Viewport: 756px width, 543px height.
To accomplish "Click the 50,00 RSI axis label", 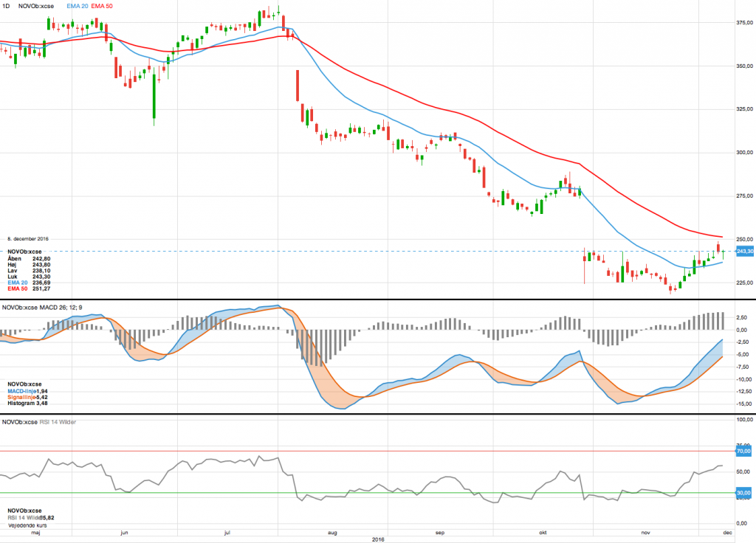I will point(743,471).
